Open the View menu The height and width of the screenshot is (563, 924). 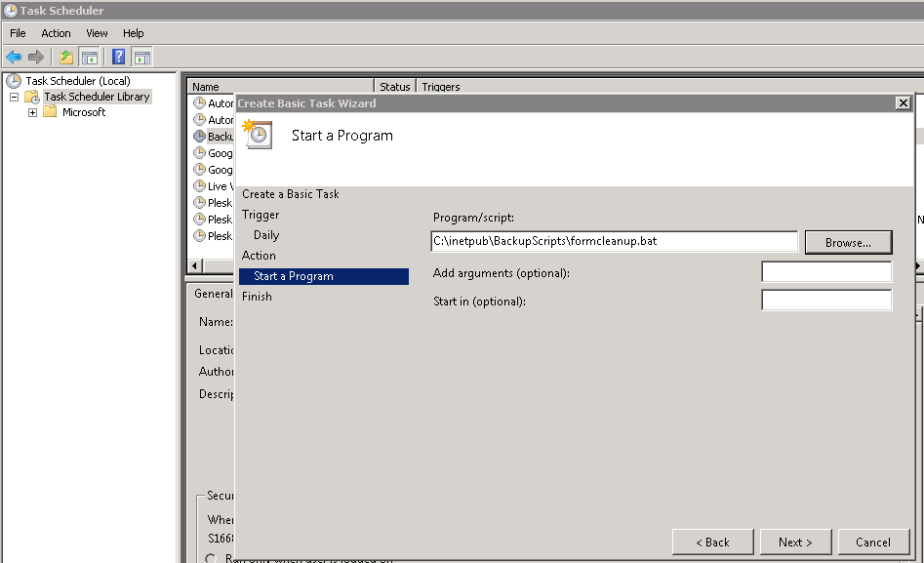coord(97,33)
